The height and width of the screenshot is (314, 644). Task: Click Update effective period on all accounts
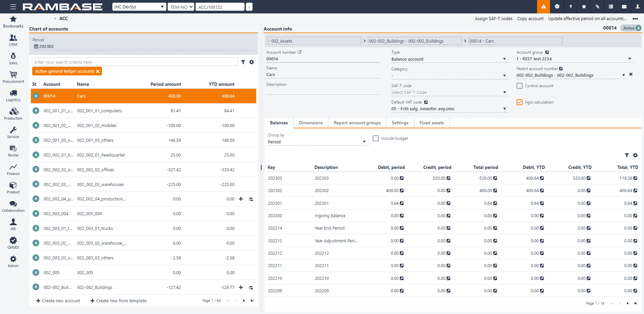587,19
